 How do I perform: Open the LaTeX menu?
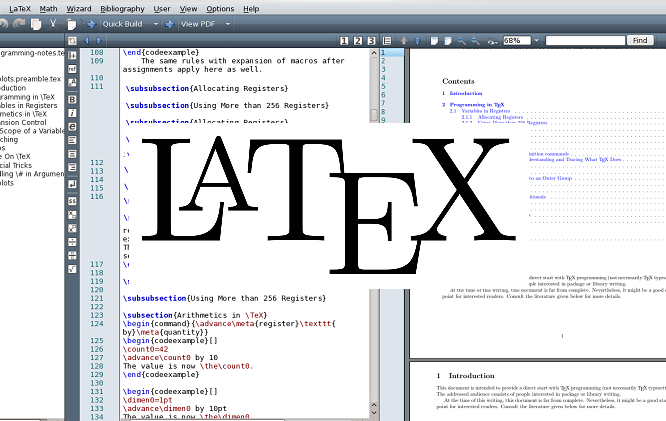tap(20, 8)
